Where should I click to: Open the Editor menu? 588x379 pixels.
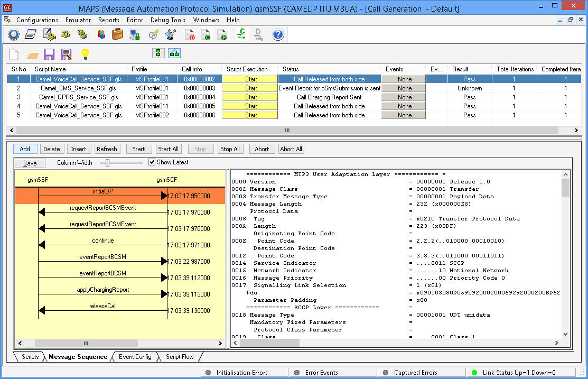click(135, 20)
